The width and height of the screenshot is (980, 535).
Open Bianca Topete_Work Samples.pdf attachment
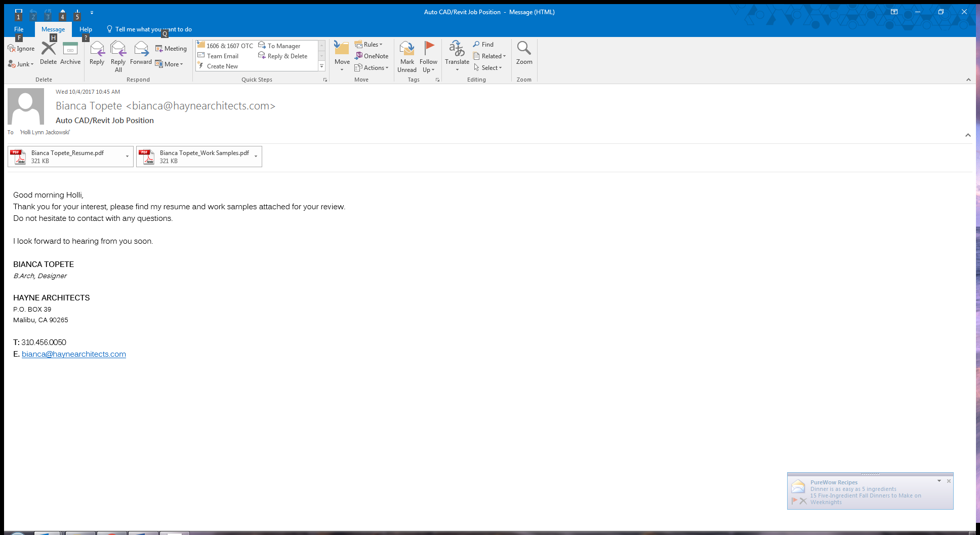coord(194,157)
